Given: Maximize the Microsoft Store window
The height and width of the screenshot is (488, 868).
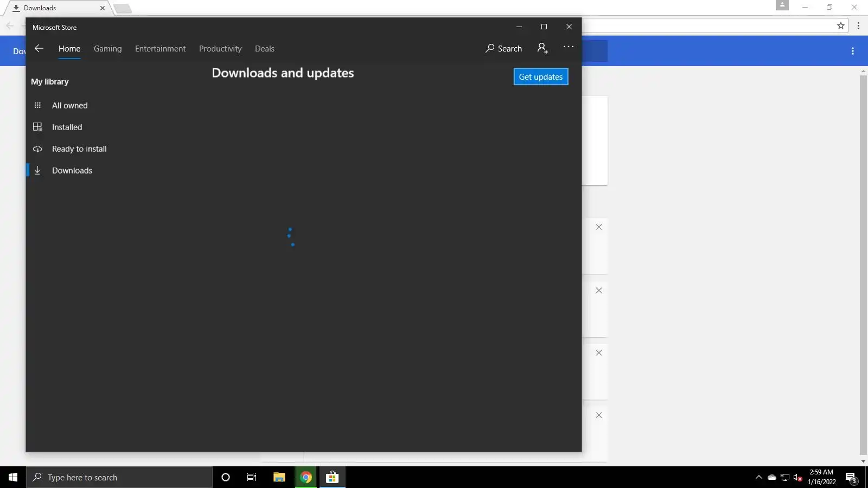Looking at the screenshot, I should coord(544,27).
